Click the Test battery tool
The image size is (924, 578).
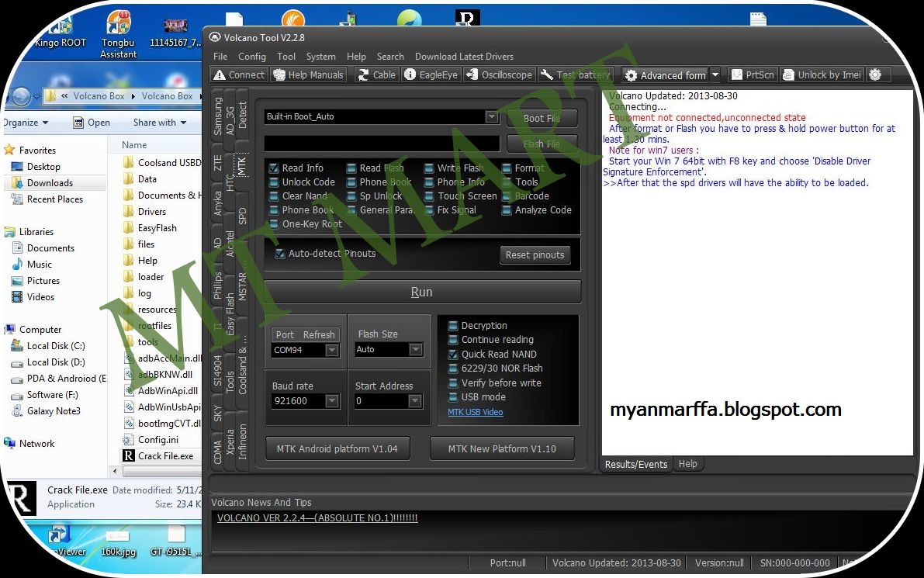pyautogui.click(x=575, y=74)
